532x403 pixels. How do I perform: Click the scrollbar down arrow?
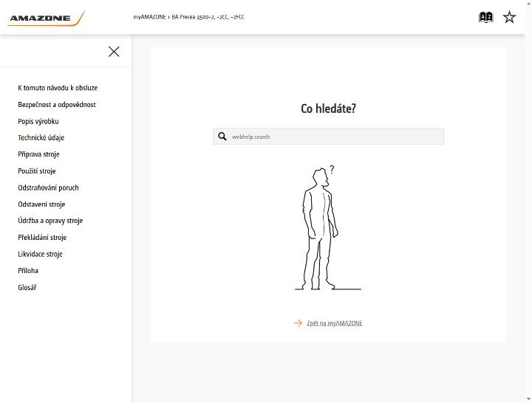(x=528, y=399)
